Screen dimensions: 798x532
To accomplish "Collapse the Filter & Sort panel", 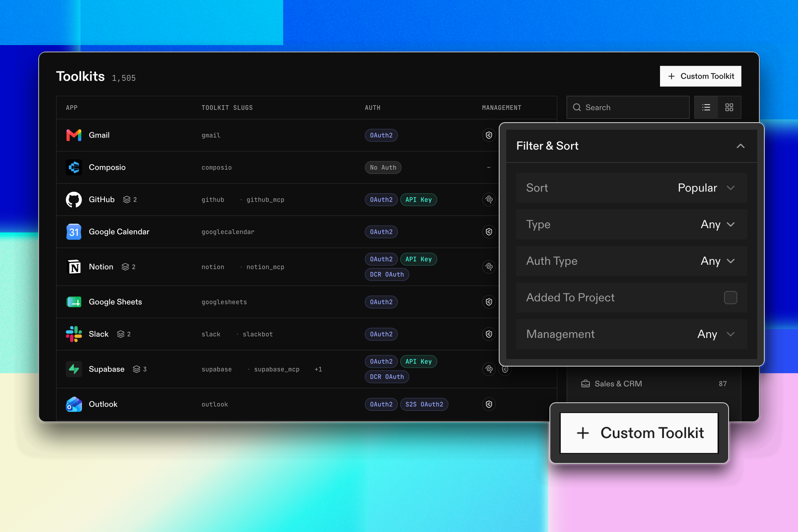I will click(x=740, y=146).
